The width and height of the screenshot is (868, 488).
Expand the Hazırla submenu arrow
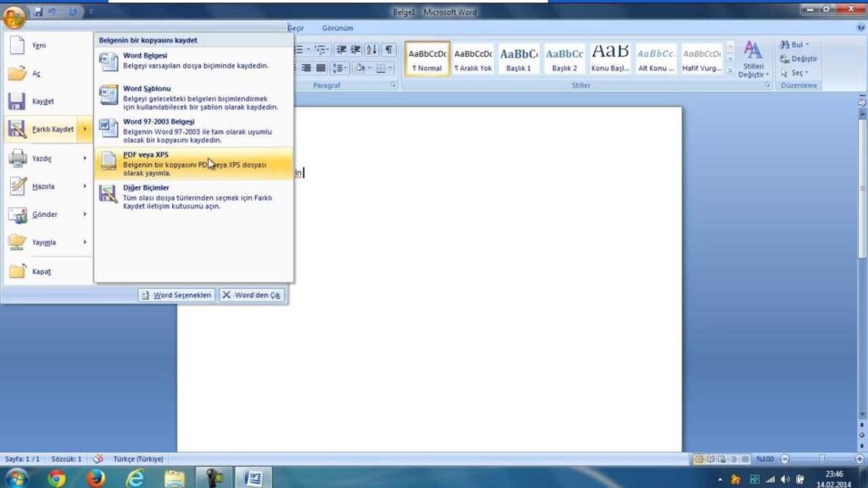(85, 186)
